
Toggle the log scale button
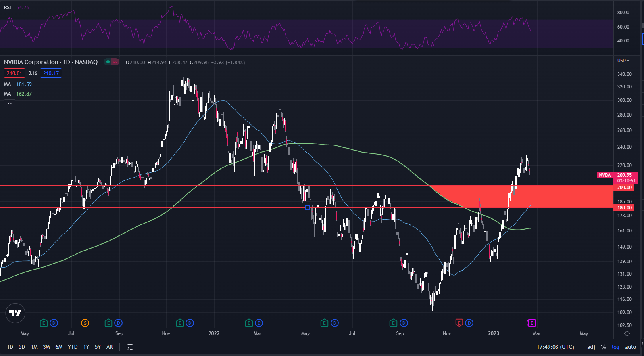click(615, 347)
